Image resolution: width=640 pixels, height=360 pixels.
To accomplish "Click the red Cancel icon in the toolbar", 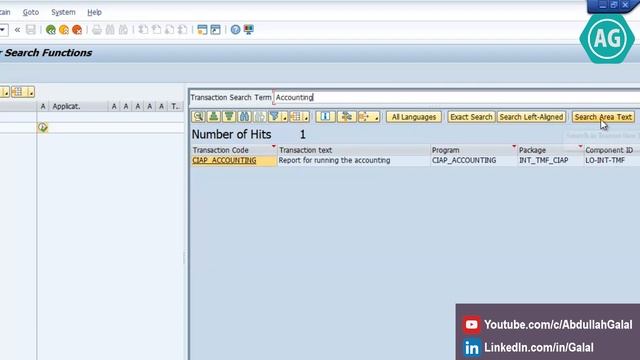I will click(77, 29).
